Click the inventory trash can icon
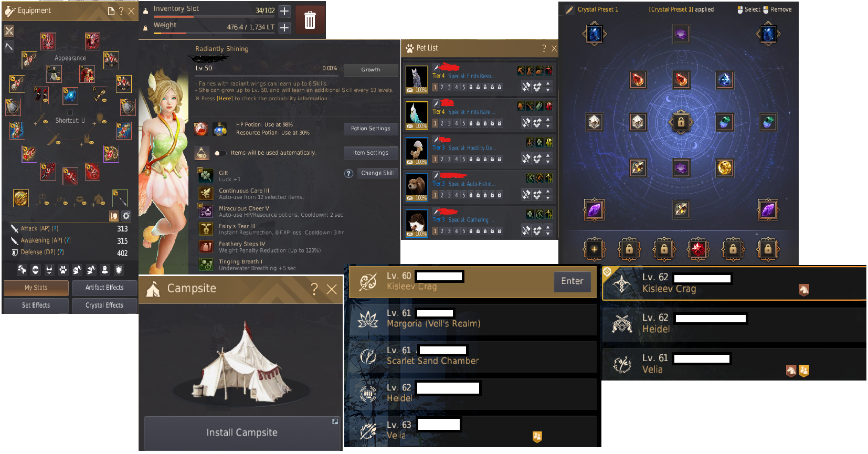The image size is (868, 454). coord(310,20)
